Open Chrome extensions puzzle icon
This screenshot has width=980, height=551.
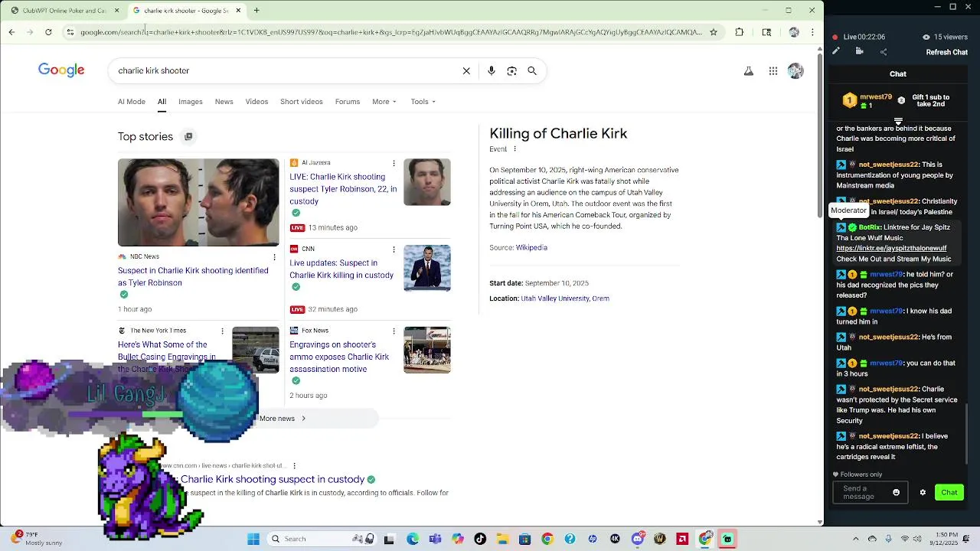point(739,32)
